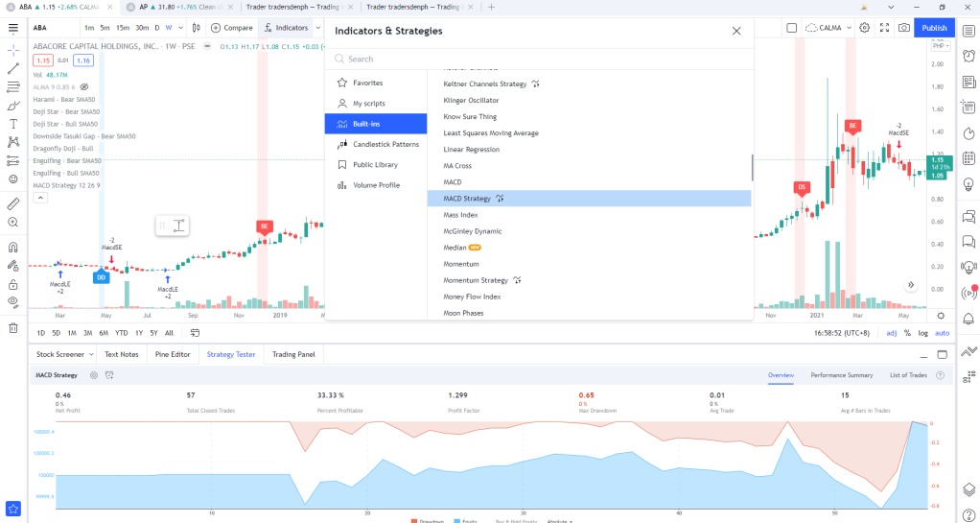Open candlestick chart style selector
The width and height of the screenshot is (980, 523).
[x=197, y=28]
